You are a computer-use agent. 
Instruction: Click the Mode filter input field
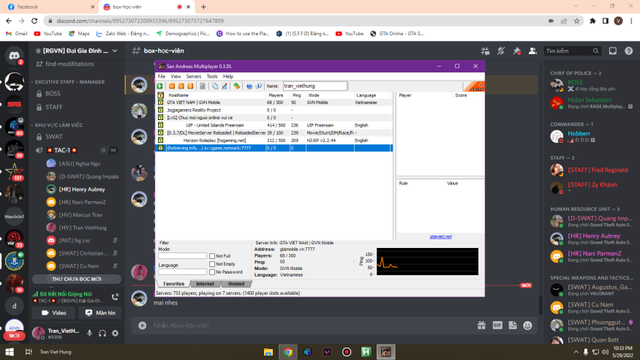point(182,256)
